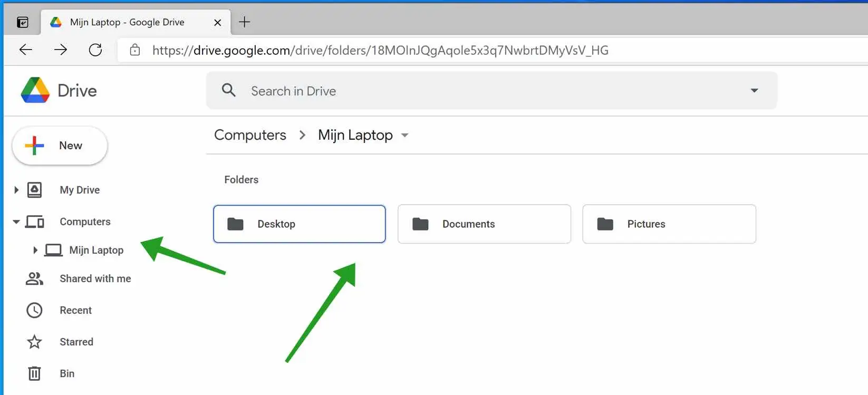
Task: Select the Desktop folder
Action: [x=300, y=224]
